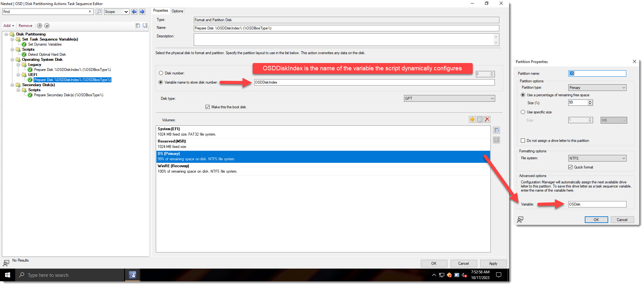The width and height of the screenshot is (644, 286).
Task: Open properties of the selected volume
Action: 480,119
